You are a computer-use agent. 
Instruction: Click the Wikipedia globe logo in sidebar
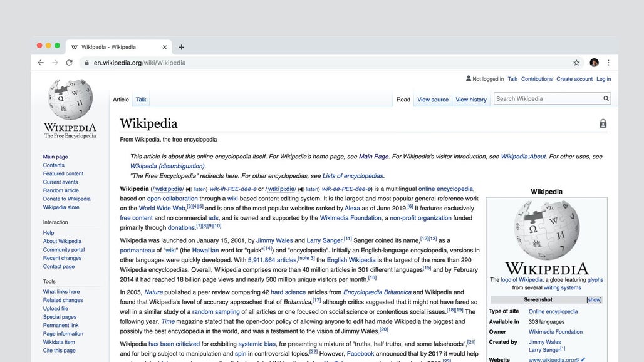coord(70,100)
